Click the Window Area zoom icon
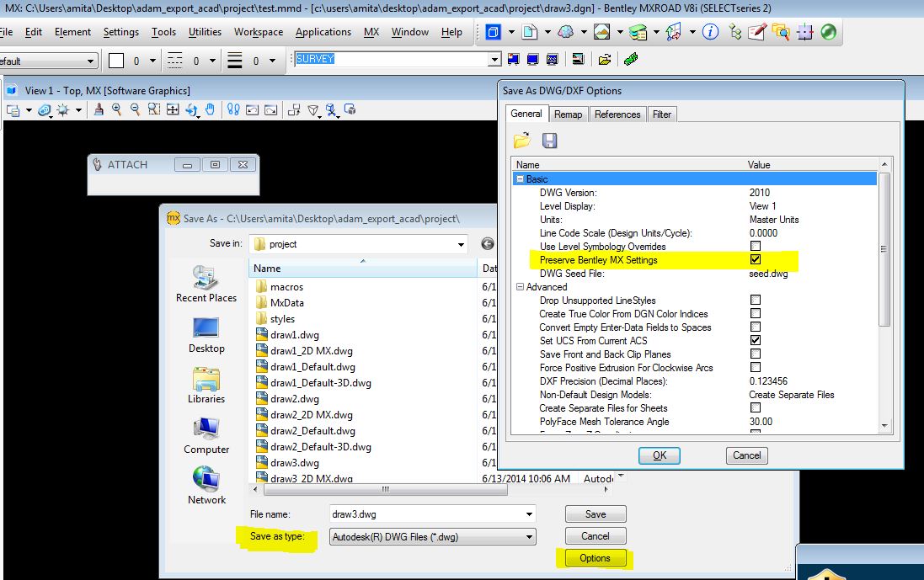Viewport: 924px width, 580px height. click(154, 109)
